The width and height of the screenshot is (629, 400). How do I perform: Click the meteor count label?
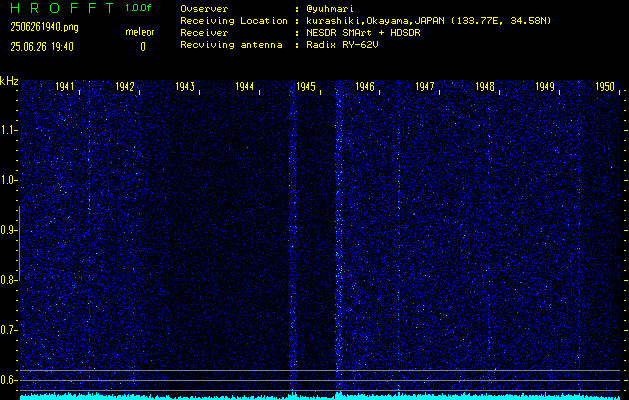(140, 32)
